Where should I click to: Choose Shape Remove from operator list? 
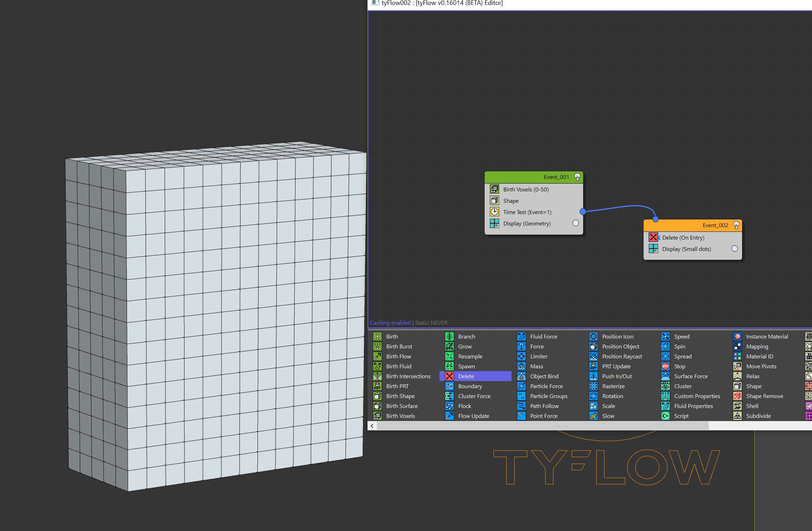[x=764, y=396]
